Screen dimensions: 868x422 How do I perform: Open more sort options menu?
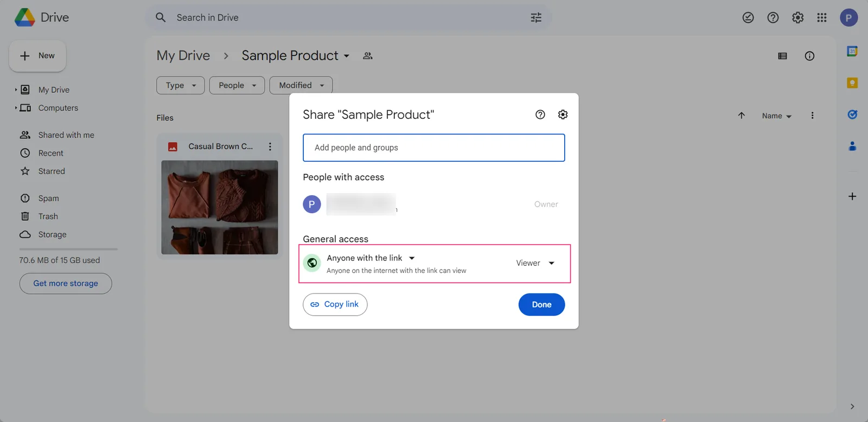click(x=812, y=116)
